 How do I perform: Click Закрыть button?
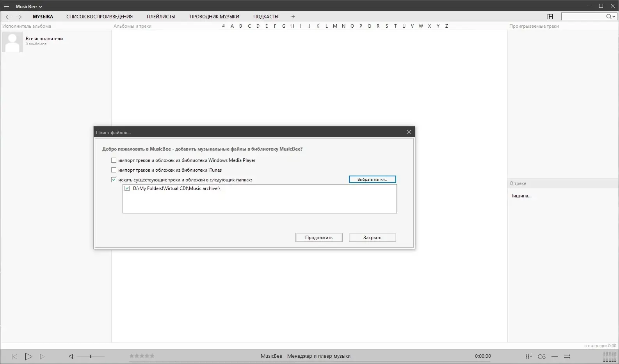[372, 238]
